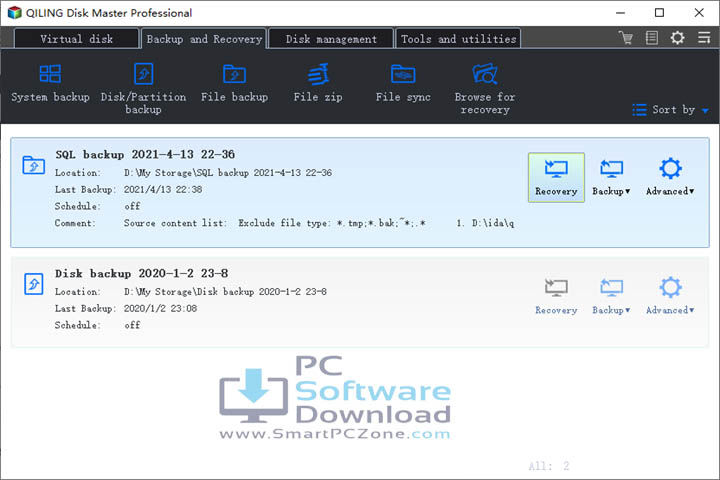Click location D:\My Storage\Disk backup path
Screen dimensions: 720x480
tap(225, 292)
